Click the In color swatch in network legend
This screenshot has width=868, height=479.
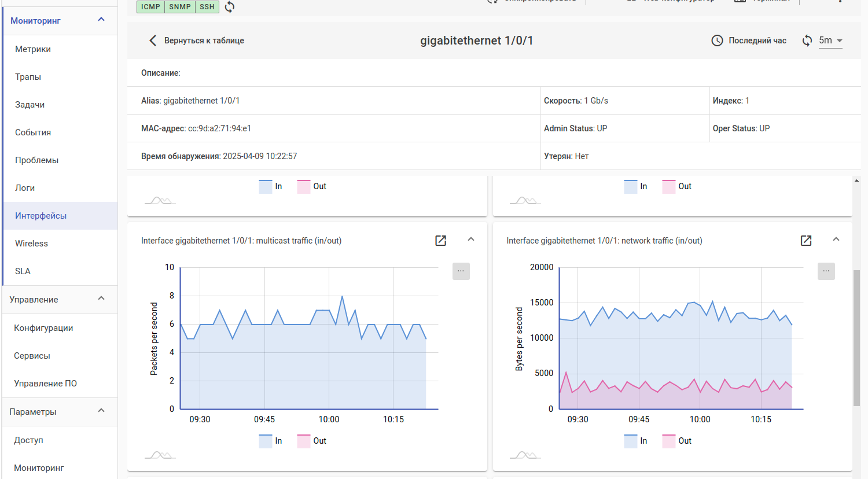coord(630,441)
